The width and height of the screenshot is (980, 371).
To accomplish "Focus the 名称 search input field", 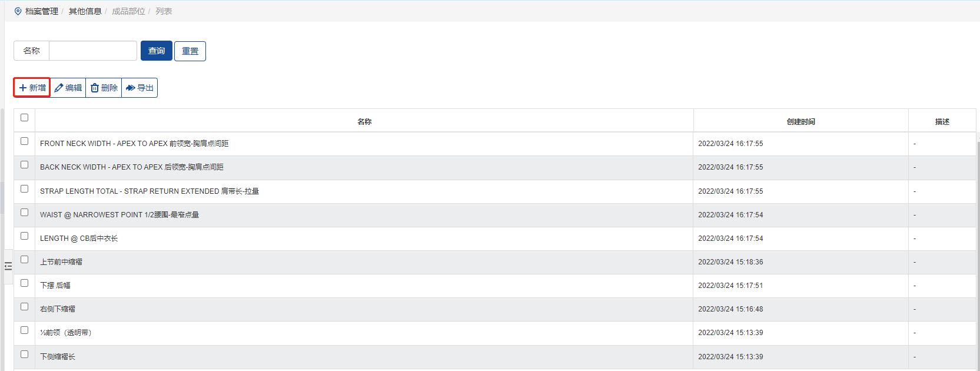I will click(x=93, y=51).
